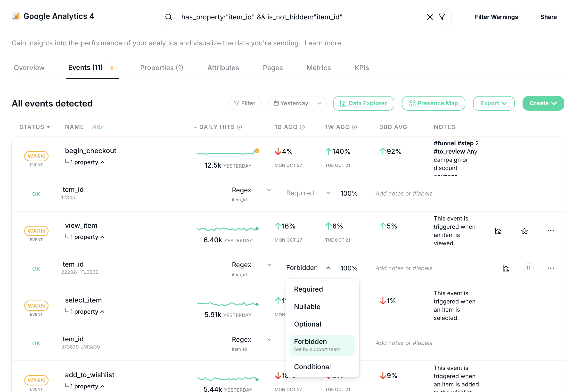Viewport: 573px width, 392px height.
Task: Click the Daily Hits info icon
Action: point(239,127)
